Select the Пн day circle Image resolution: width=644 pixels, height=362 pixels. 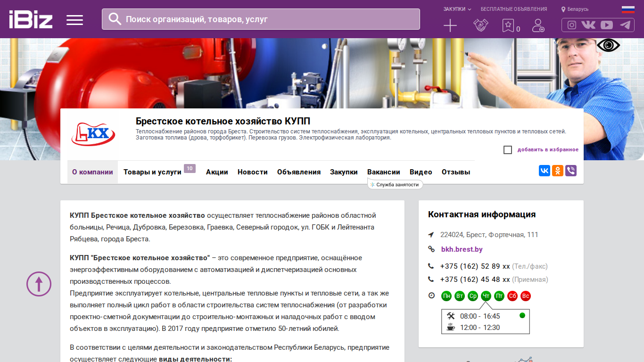coord(446,296)
